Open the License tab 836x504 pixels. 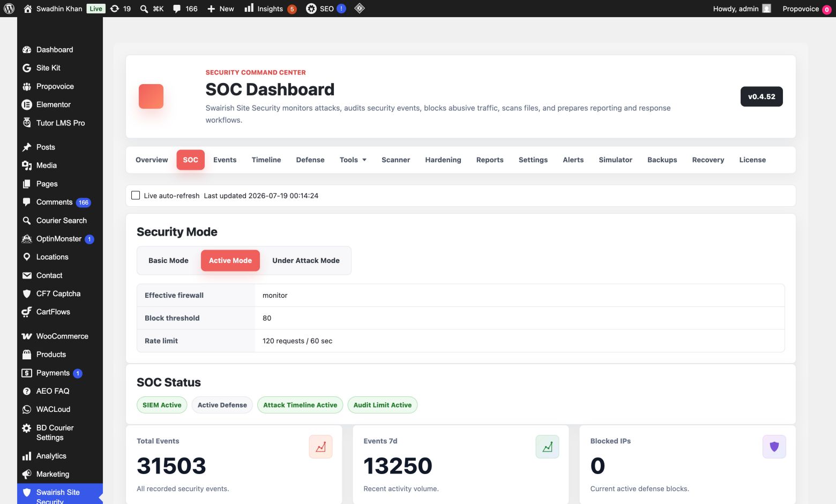click(x=752, y=160)
